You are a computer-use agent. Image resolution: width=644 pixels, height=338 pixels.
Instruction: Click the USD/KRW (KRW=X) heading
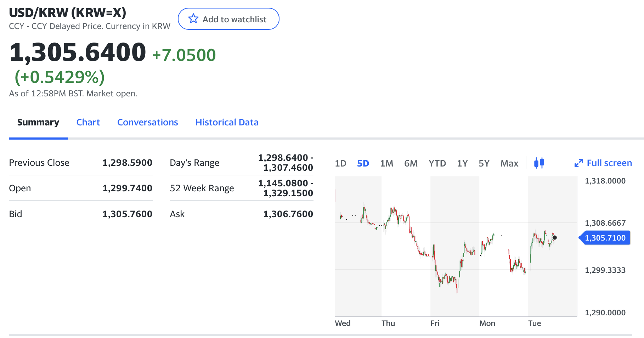point(68,12)
